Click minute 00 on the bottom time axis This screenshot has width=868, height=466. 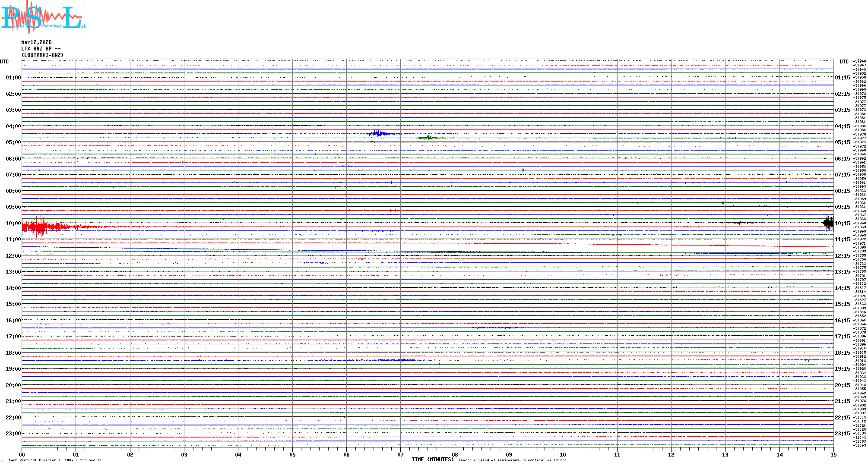[x=22, y=454]
